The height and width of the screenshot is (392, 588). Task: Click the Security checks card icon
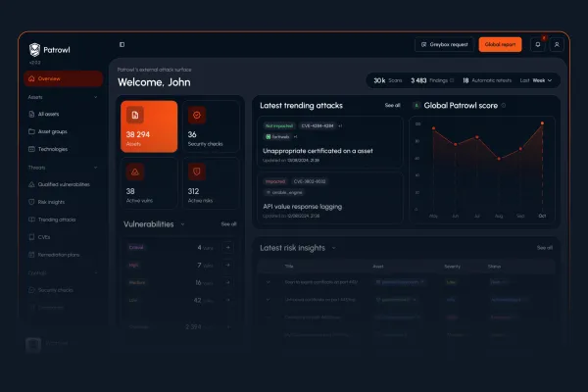click(x=197, y=115)
